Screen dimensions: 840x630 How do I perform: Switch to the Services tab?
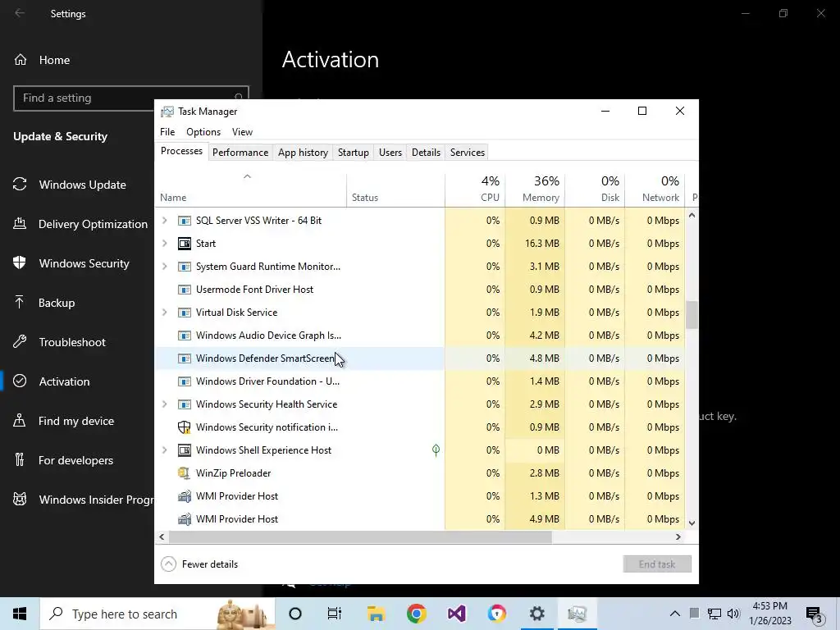coord(467,153)
